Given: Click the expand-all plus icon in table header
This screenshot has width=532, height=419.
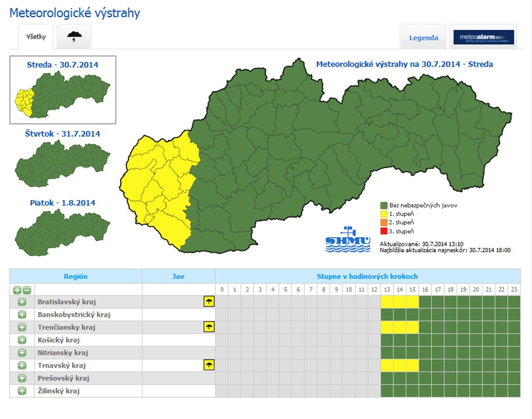Looking at the screenshot, I should 17,290.
